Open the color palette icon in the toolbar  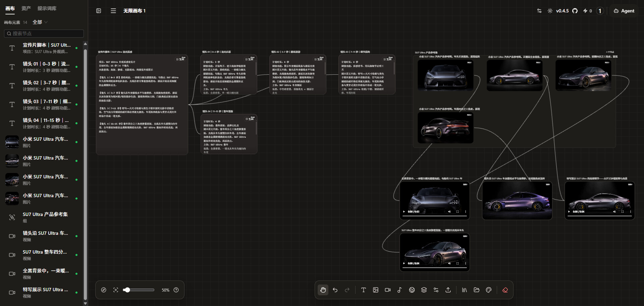[x=489, y=290]
